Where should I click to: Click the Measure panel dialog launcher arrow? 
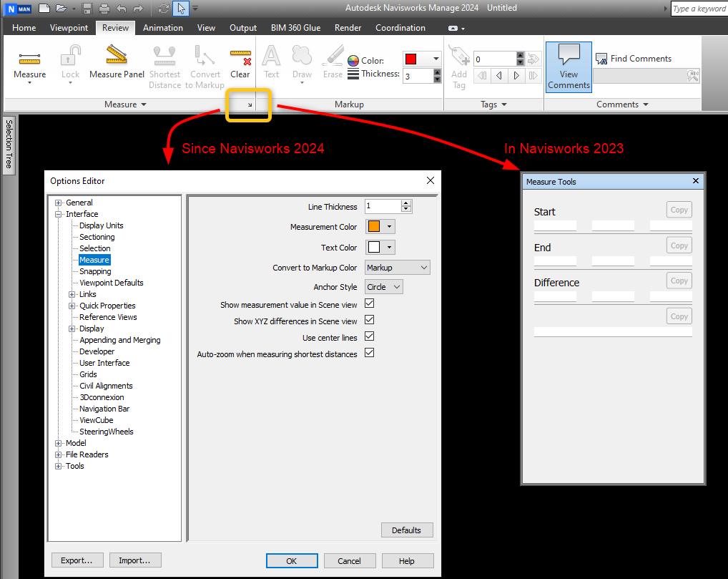(250, 105)
